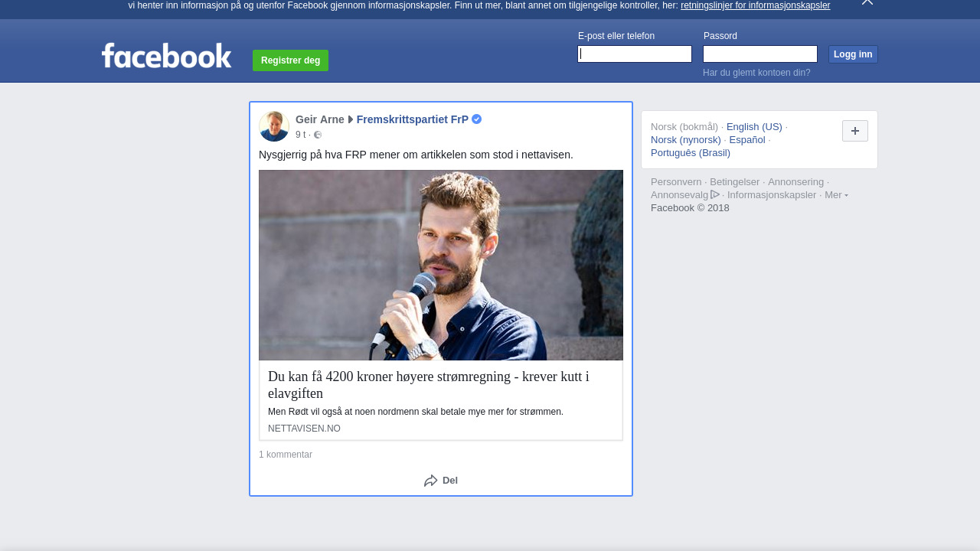Image resolution: width=980 pixels, height=551 pixels.
Task: Open the article photo of man with microphone
Action: [441, 265]
